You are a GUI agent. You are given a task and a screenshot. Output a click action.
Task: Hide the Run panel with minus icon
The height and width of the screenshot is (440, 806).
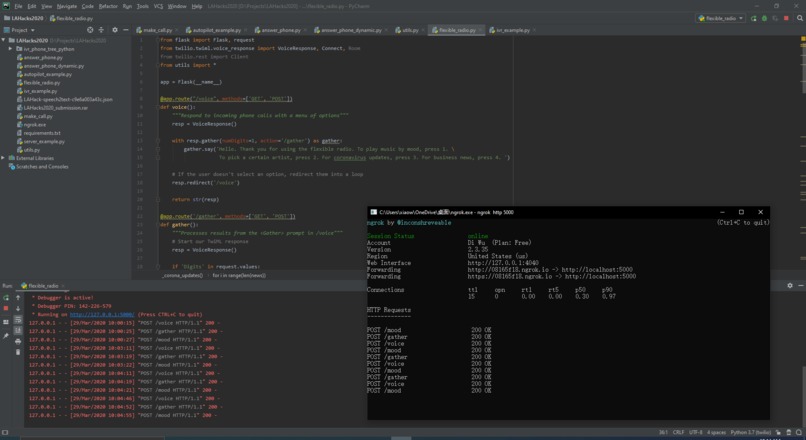800,285
